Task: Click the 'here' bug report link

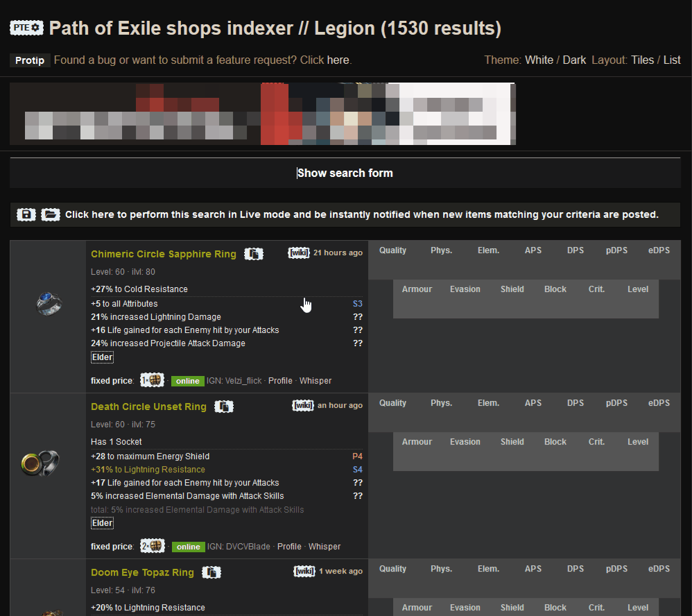Action: pos(338,60)
